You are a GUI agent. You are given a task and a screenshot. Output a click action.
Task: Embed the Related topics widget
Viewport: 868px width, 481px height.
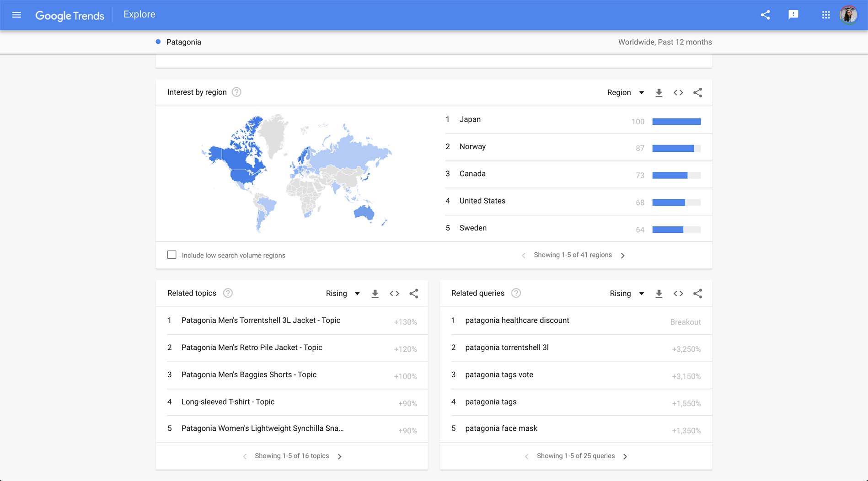tap(394, 294)
